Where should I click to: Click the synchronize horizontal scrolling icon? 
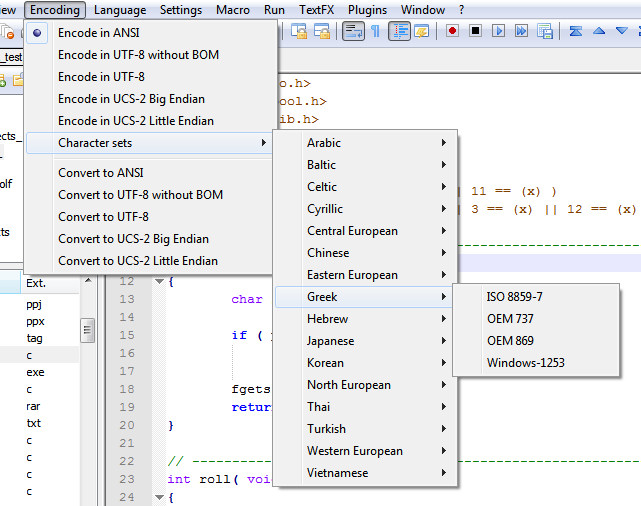[322, 31]
